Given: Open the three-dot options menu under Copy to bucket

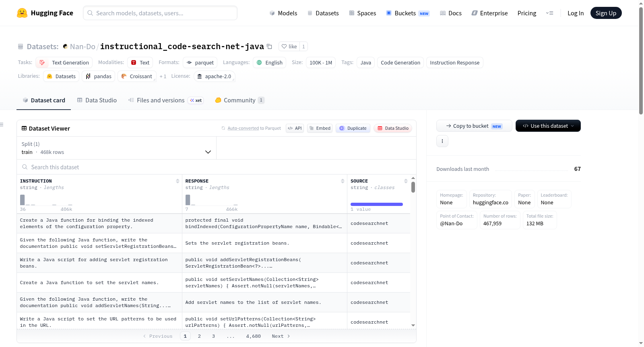Looking at the screenshot, I should (442, 141).
